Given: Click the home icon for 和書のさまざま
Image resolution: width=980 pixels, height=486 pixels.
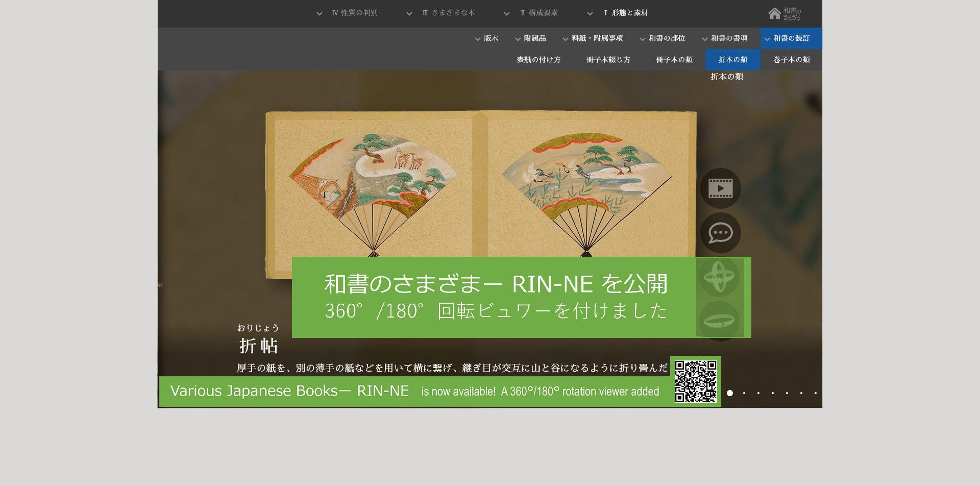Looking at the screenshot, I should pos(784,14).
